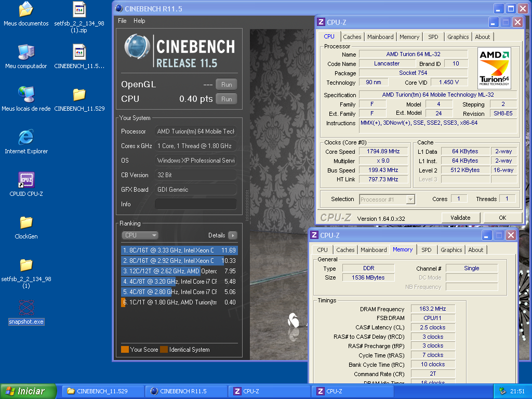532x399 pixels.
Task: Expand ranking Details arrow button
Action: (233, 235)
